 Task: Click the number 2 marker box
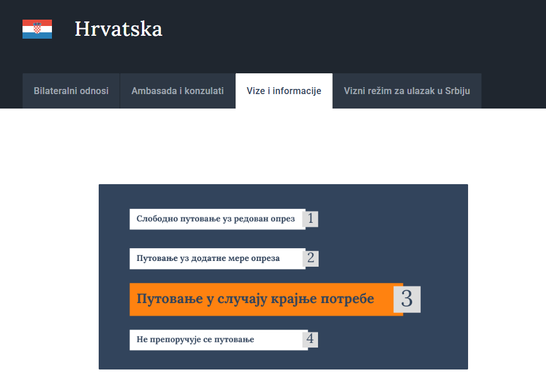(311, 259)
